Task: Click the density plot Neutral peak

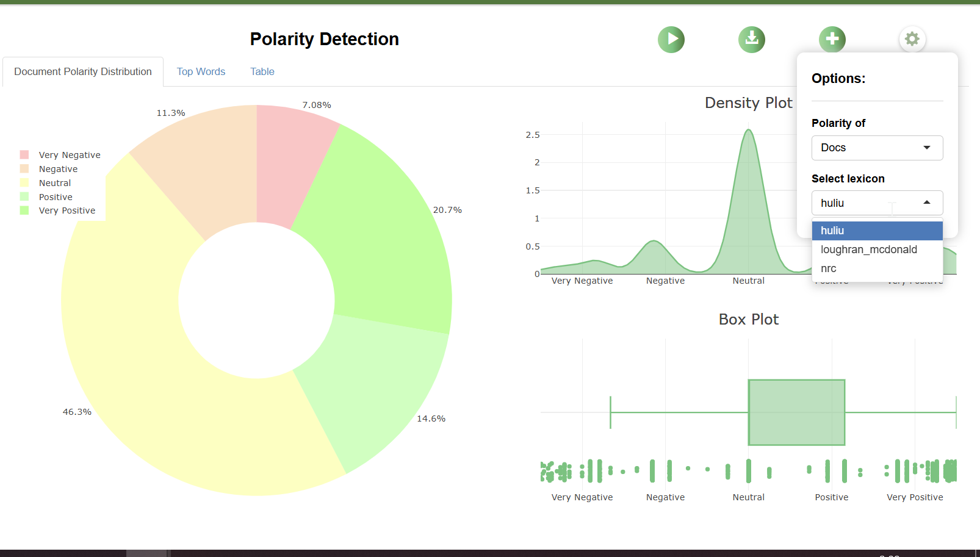Action: click(x=748, y=130)
